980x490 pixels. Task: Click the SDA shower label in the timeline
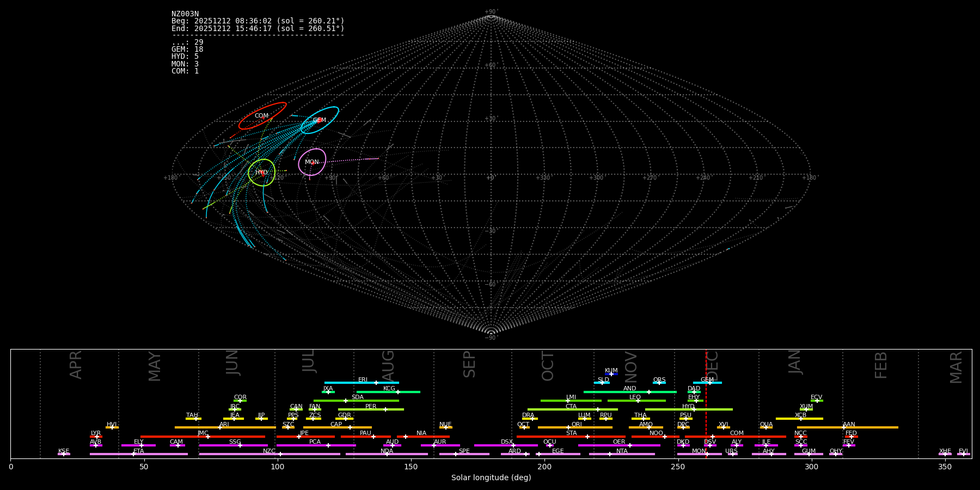358,397
